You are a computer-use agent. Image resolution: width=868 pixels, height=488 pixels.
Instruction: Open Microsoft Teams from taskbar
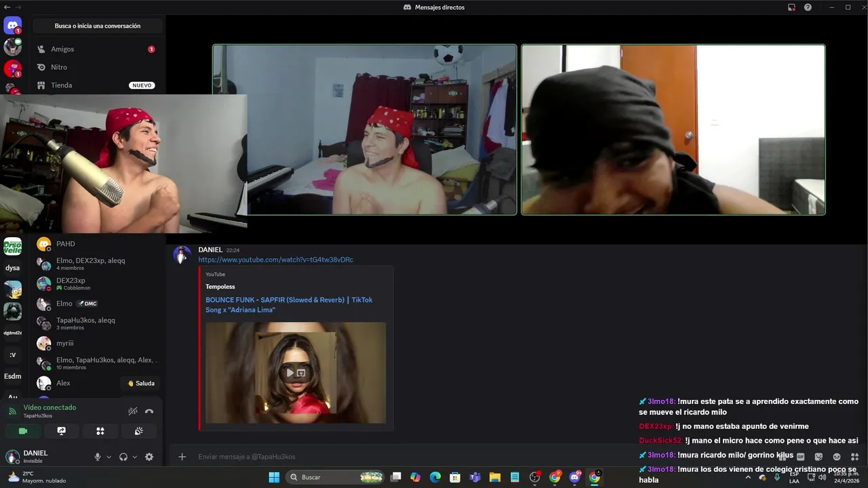(475, 477)
